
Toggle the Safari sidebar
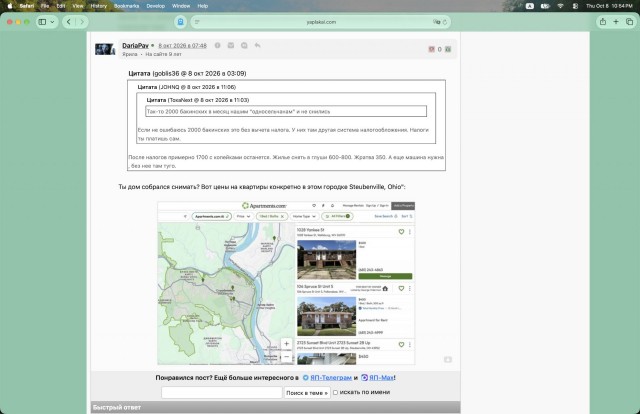[42, 22]
